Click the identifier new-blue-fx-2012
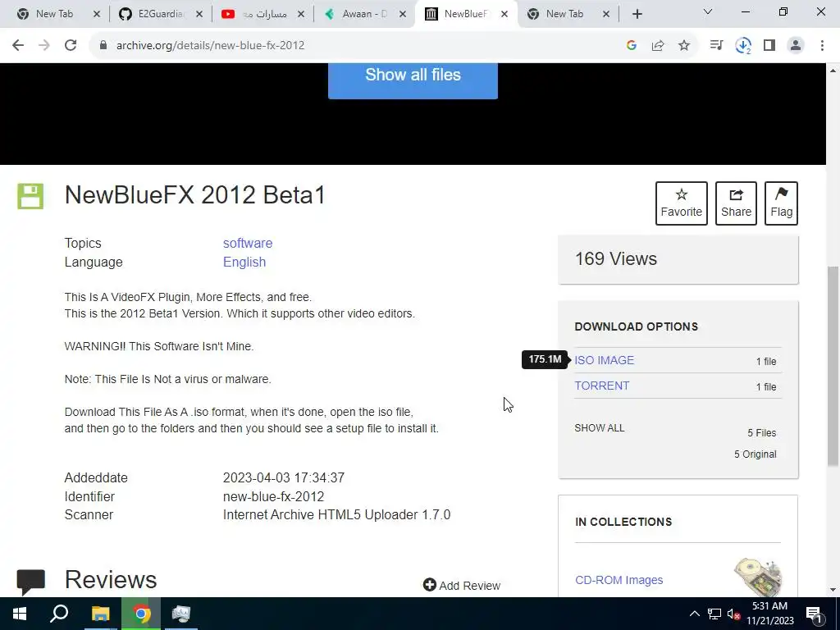Screen dimensions: 840x630 coord(273,496)
